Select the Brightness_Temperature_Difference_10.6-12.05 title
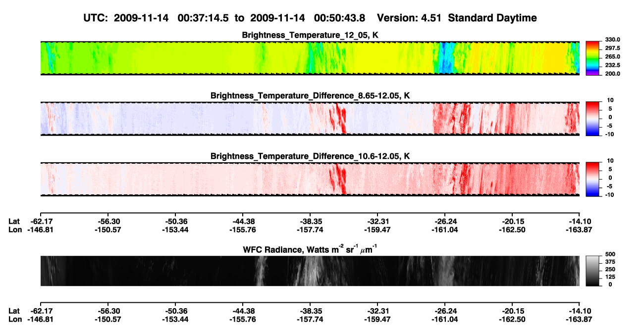 [x=310, y=156]
